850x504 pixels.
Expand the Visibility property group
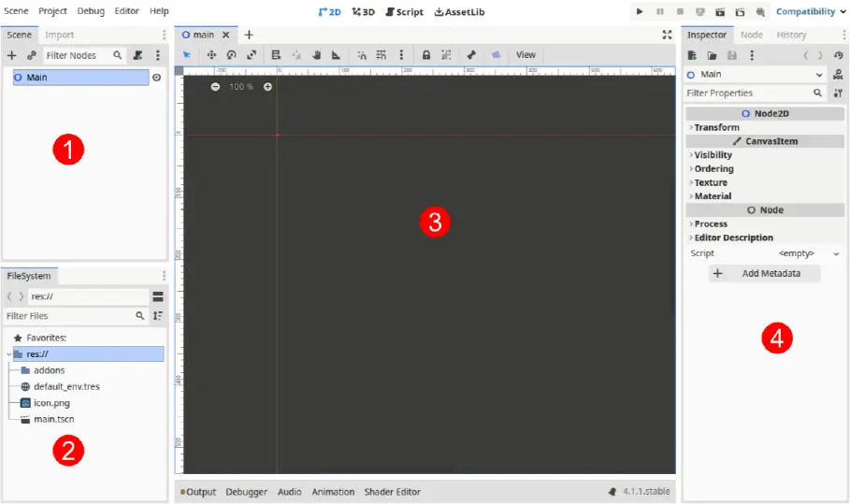(x=713, y=155)
